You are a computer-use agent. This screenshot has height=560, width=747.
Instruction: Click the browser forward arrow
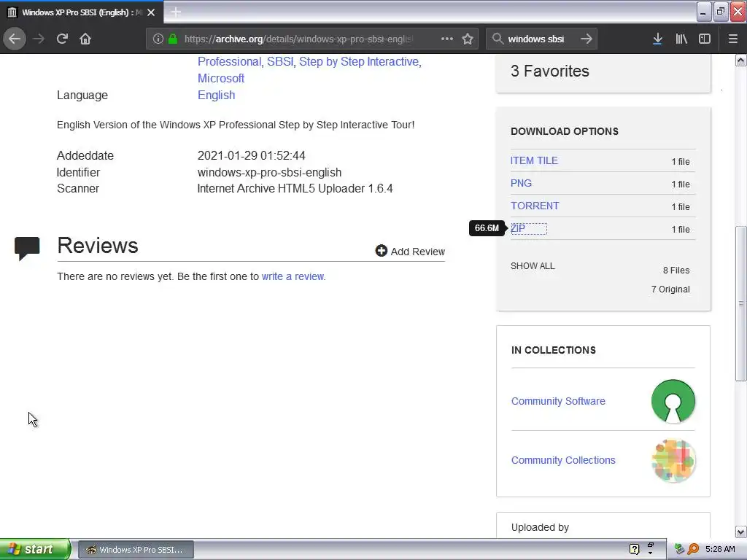click(39, 39)
